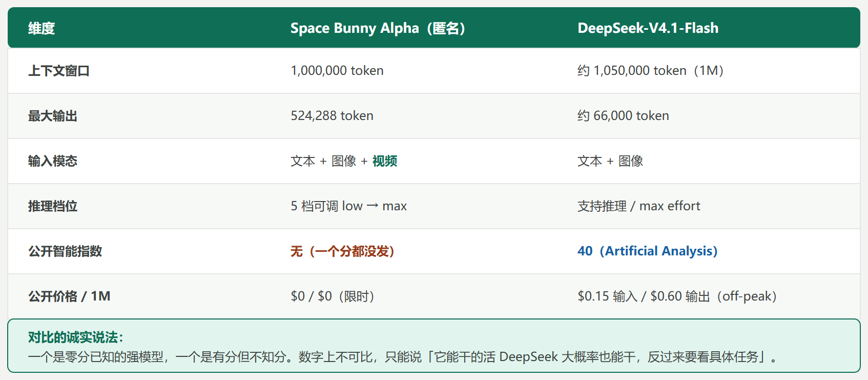Screen dimensions: 868x380
Task: Click the 1,000,000 token cell
Action: (337, 71)
